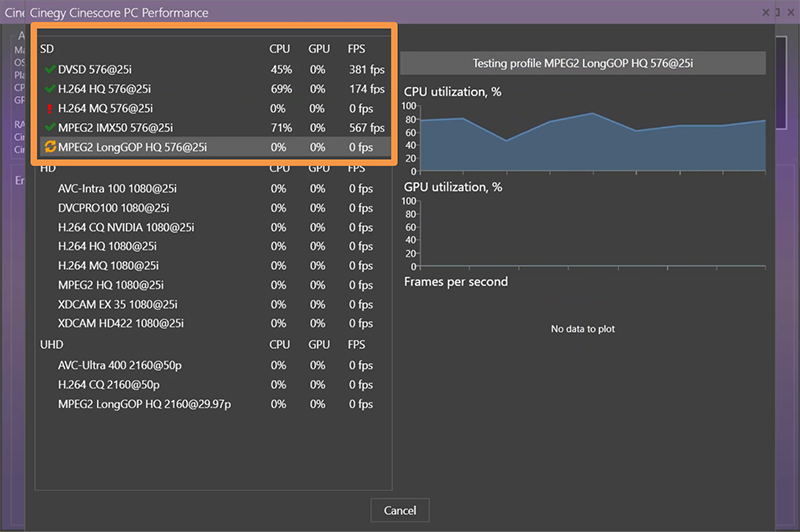The image size is (800, 532).
Task: Click the No data to plot message
Action: [x=583, y=329]
